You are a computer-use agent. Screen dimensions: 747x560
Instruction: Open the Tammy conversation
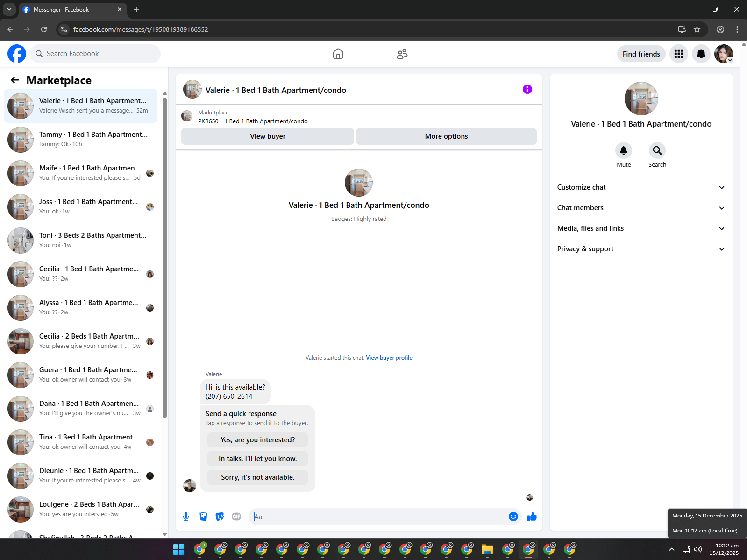80,140
